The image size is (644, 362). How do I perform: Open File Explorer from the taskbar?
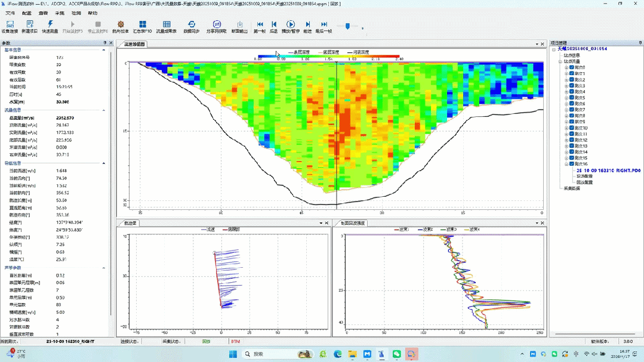click(x=352, y=354)
